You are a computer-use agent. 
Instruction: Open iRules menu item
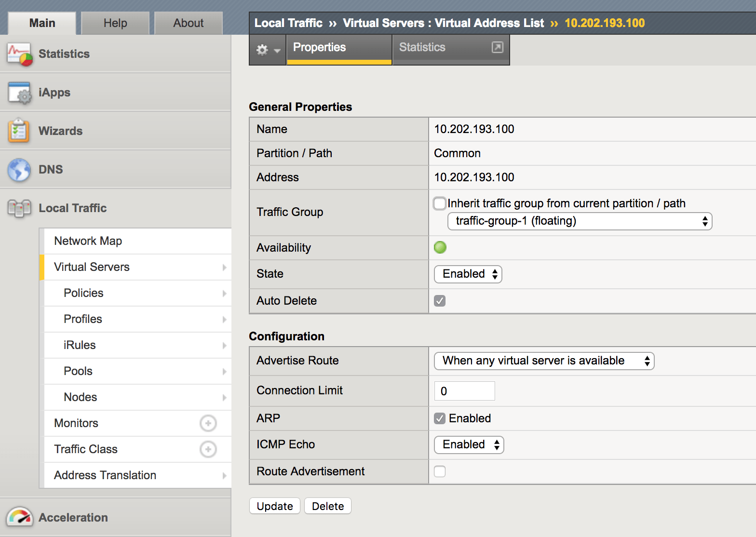[x=138, y=345]
